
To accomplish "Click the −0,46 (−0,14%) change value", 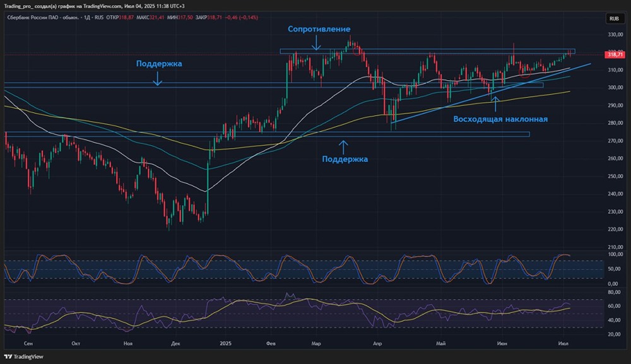I will [x=242, y=18].
